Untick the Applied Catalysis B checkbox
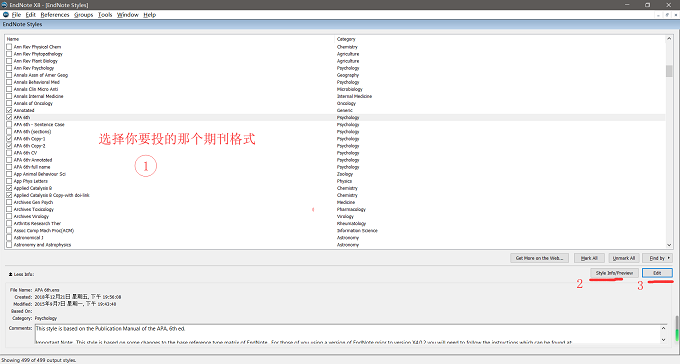 tap(9, 188)
